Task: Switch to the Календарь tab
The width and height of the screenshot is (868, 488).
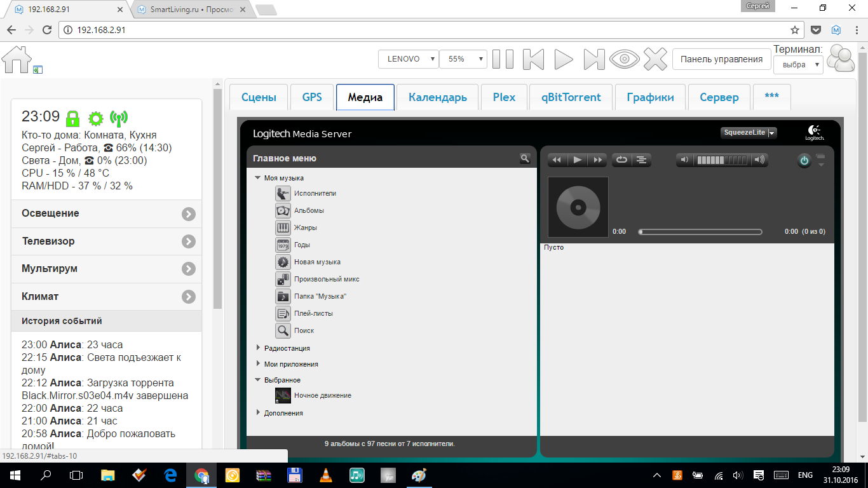Action: click(x=438, y=97)
